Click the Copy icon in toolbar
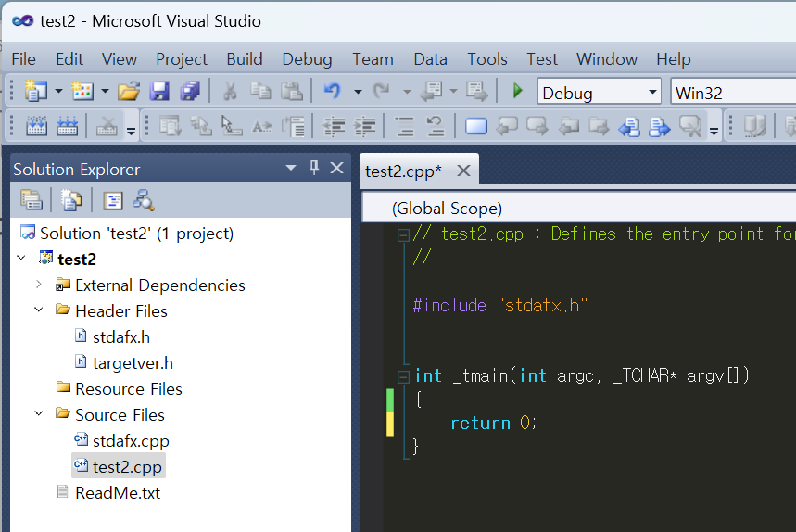Screen dimensions: 796x532 (x=260, y=92)
